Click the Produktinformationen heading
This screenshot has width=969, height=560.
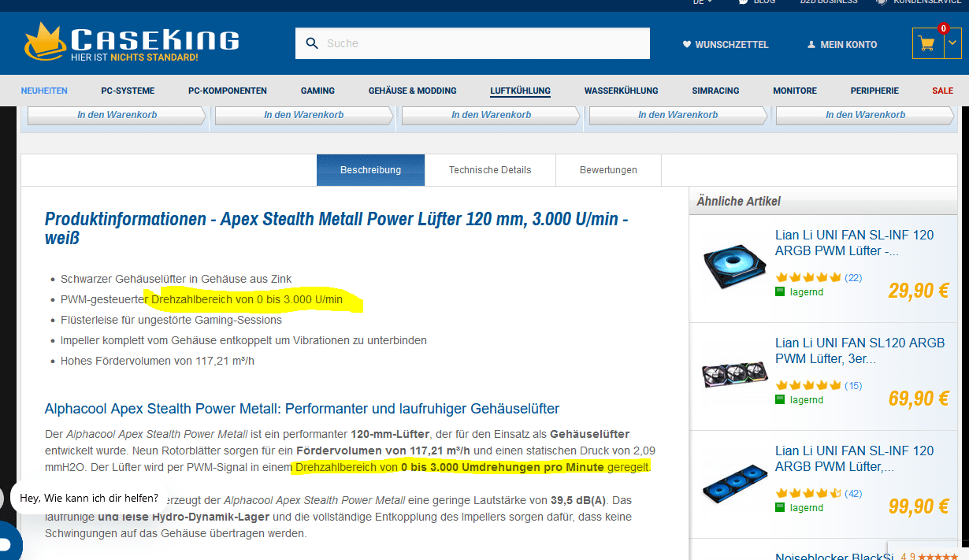(x=336, y=228)
